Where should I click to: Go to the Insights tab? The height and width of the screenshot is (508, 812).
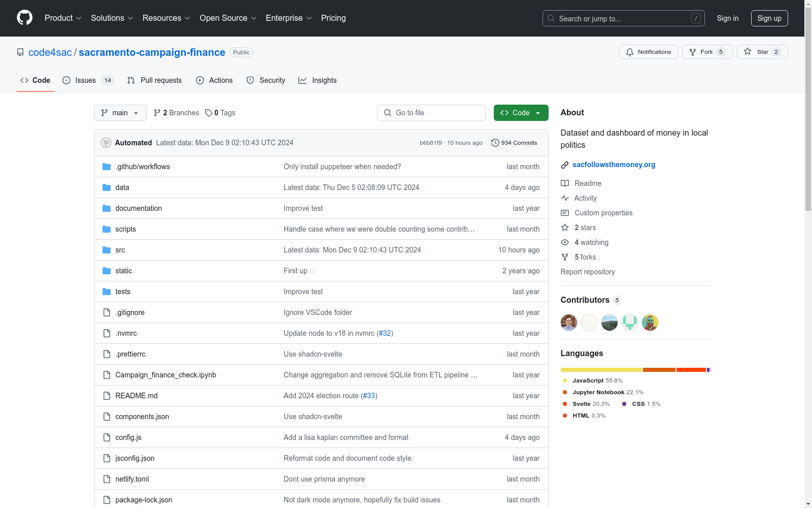[x=318, y=80]
